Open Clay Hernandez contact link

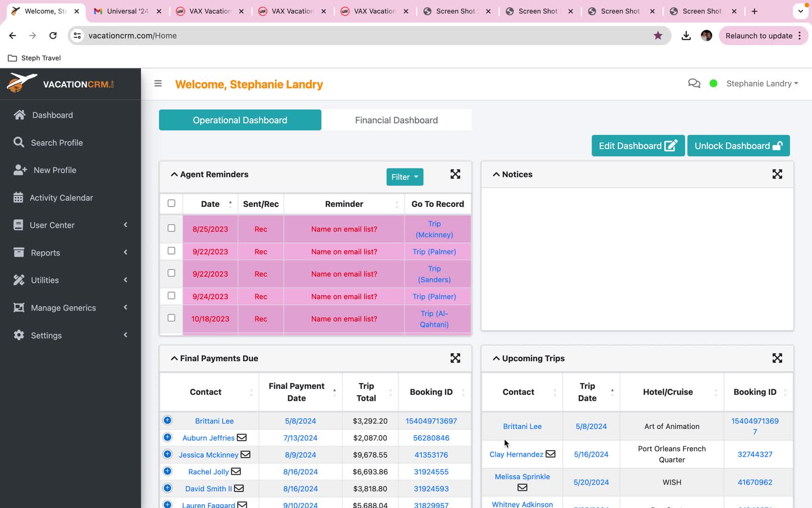click(516, 454)
